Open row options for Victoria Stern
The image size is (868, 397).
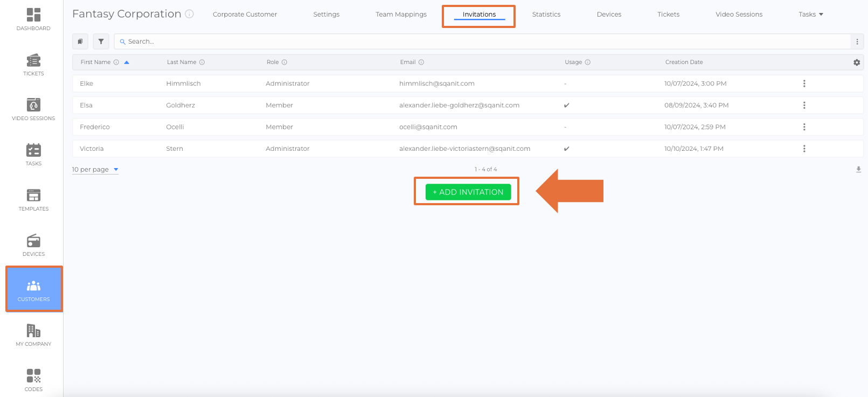click(x=804, y=149)
